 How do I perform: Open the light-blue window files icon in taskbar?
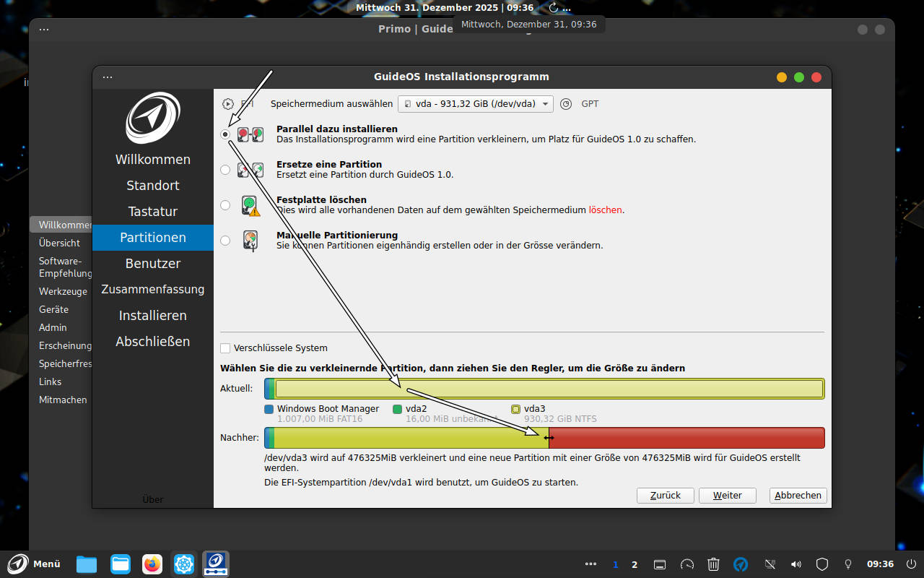coord(120,564)
